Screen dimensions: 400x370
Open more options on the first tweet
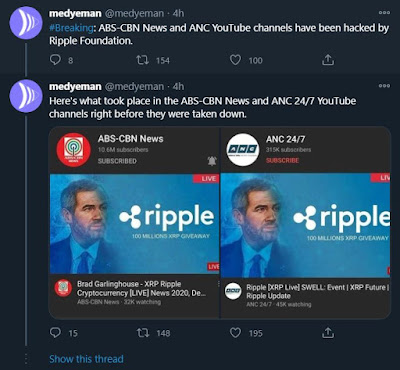click(384, 13)
